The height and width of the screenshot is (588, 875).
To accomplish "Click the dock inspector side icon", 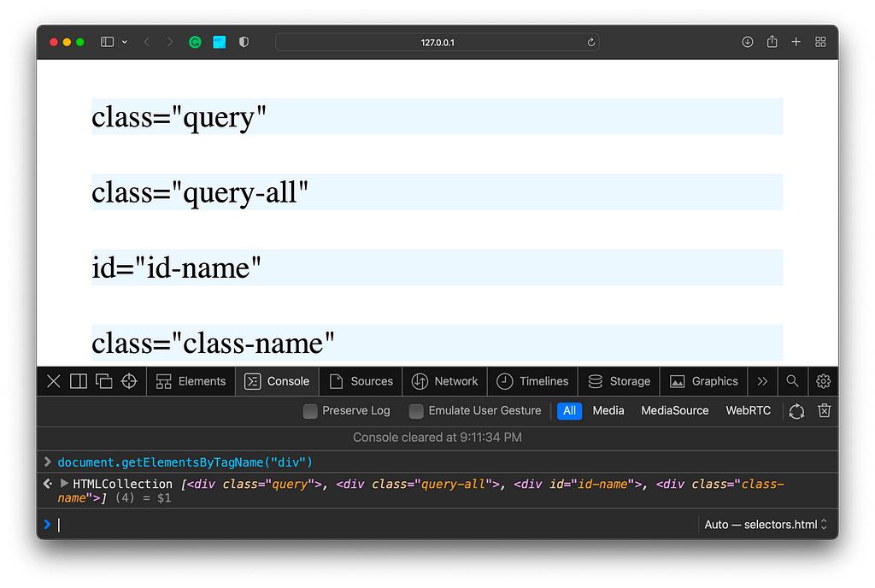I will pos(78,381).
